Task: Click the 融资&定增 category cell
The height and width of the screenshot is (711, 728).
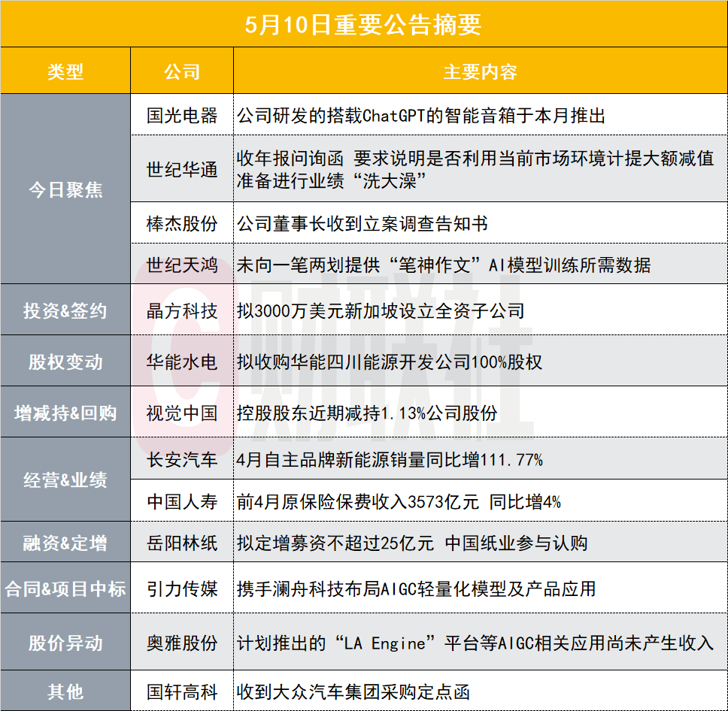Action: click(65, 542)
